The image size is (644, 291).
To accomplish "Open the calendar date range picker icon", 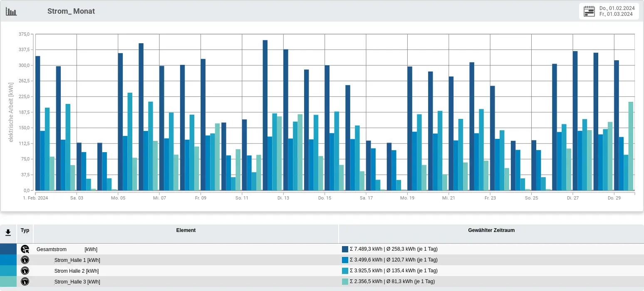I will (x=589, y=11).
